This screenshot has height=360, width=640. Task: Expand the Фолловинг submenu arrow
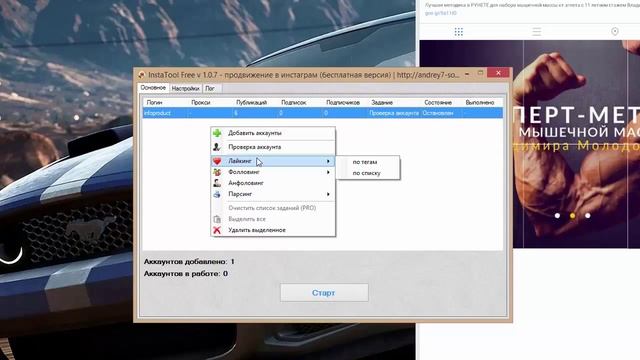point(328,172)
